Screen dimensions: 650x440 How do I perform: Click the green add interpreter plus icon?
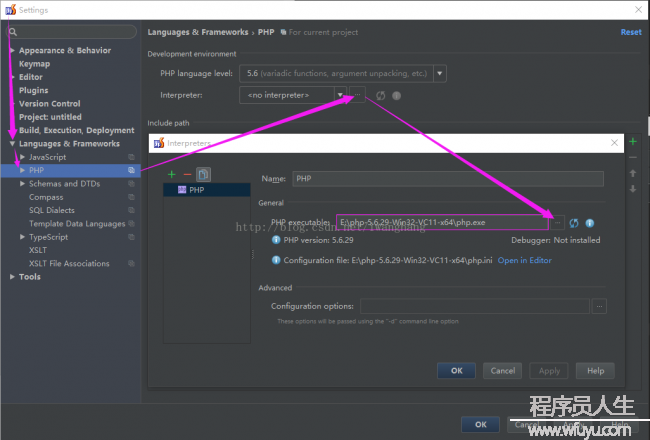pyautogui.click(x=172, y=175)
